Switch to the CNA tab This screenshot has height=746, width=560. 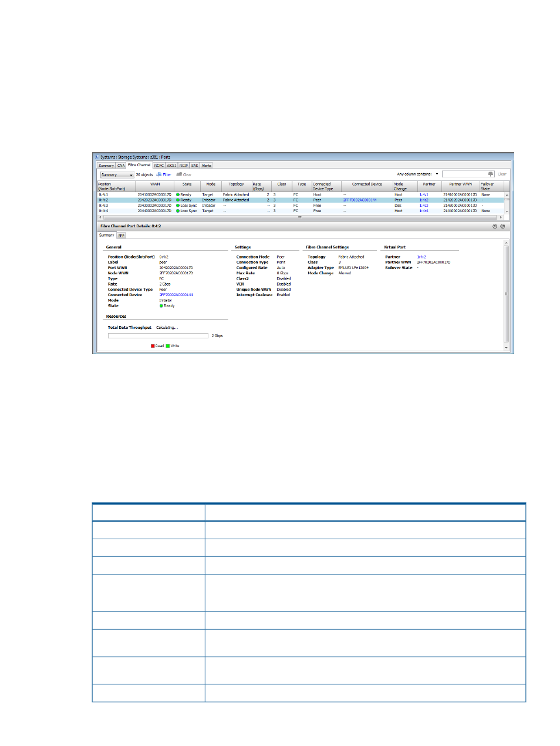tap(121, 166)
